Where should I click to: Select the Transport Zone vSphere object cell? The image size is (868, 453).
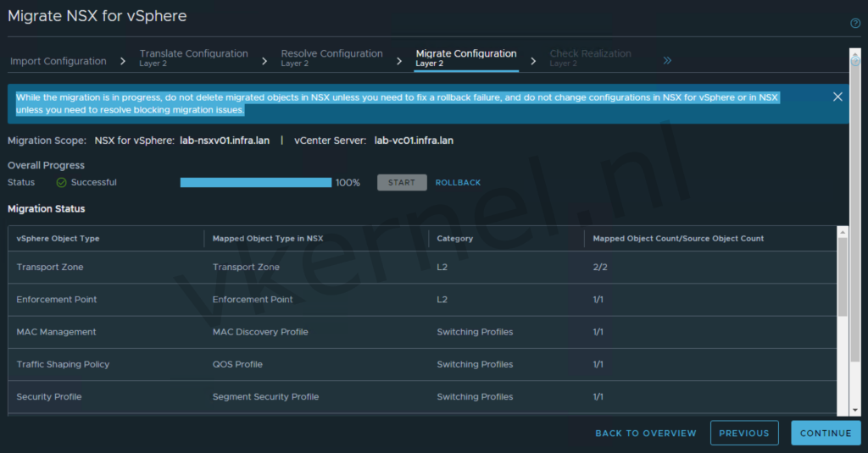[50, 268]
